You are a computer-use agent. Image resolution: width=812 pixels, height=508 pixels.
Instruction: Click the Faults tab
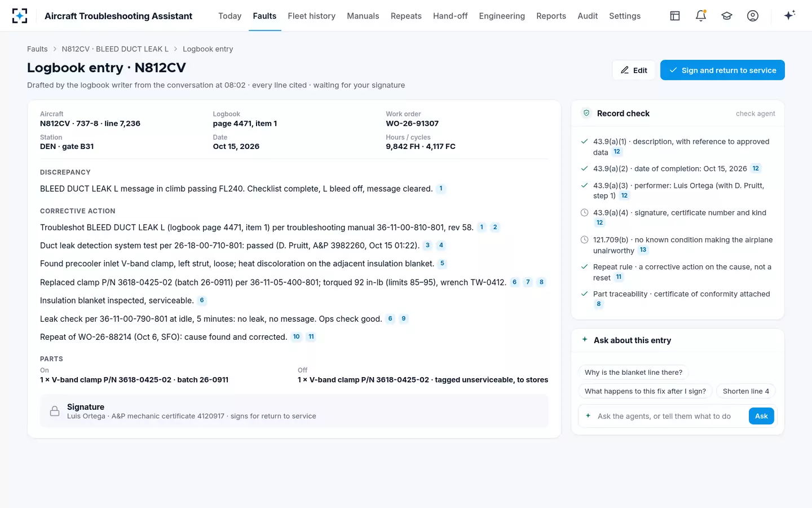click(264, 16)
